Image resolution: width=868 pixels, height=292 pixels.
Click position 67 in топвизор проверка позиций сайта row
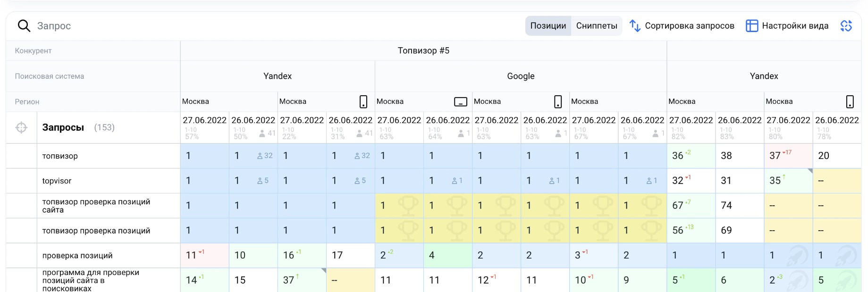coord(678,206)
